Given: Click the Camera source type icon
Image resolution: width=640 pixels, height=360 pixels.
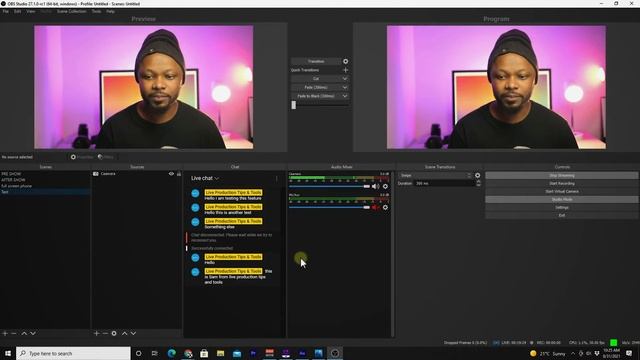Looking at the screenshot, I should [x=96, y=174].
